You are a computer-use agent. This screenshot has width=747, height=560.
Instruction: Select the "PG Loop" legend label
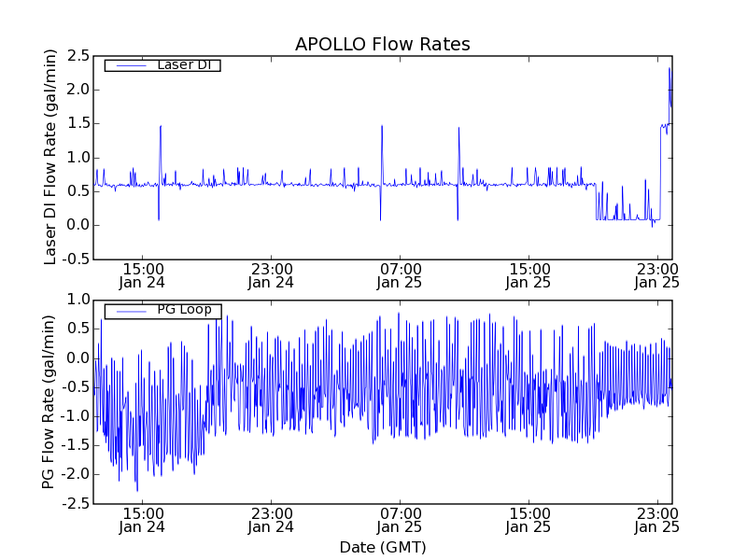click(x=184, y=310)
